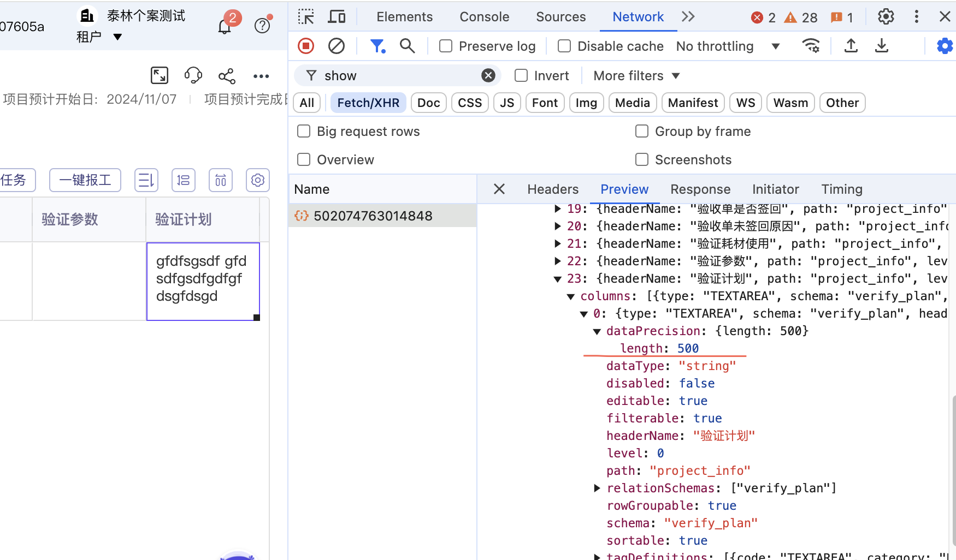
Task: Open network search magnifier
Action: click(408, 46)
